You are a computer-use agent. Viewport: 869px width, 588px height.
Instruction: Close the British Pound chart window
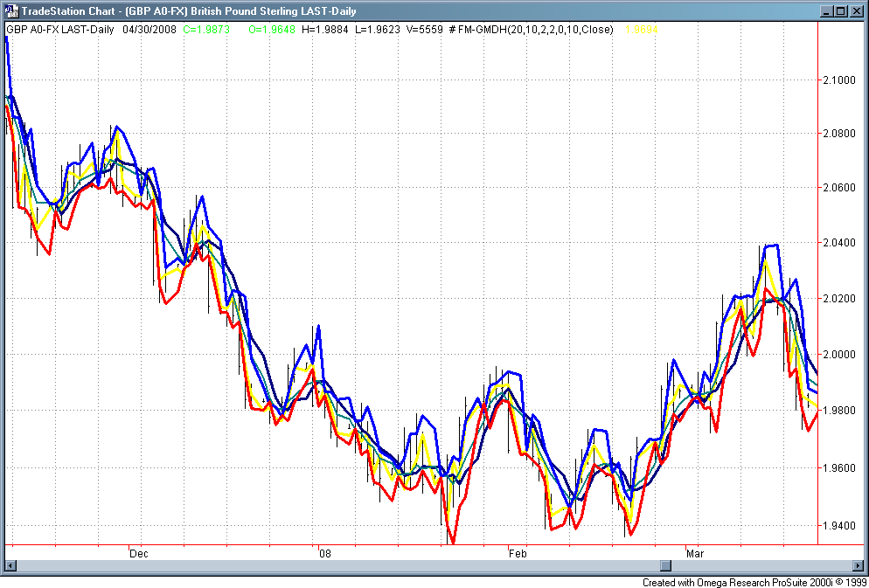(856, 11)
